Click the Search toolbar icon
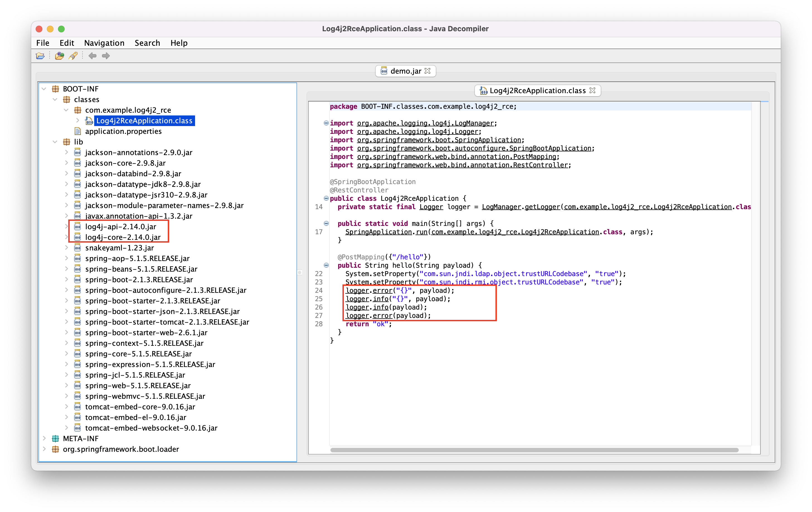 pos(73,56)
